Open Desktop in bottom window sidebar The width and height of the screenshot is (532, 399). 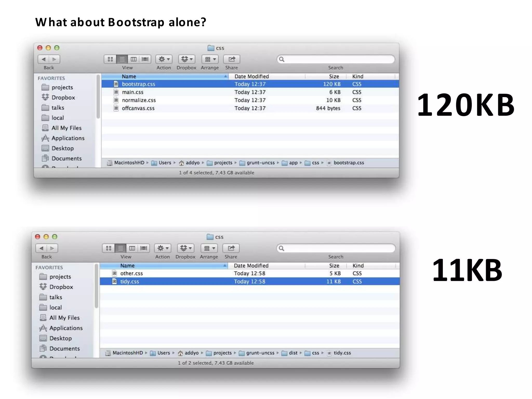pyautogui.click(x=56, y=338)
